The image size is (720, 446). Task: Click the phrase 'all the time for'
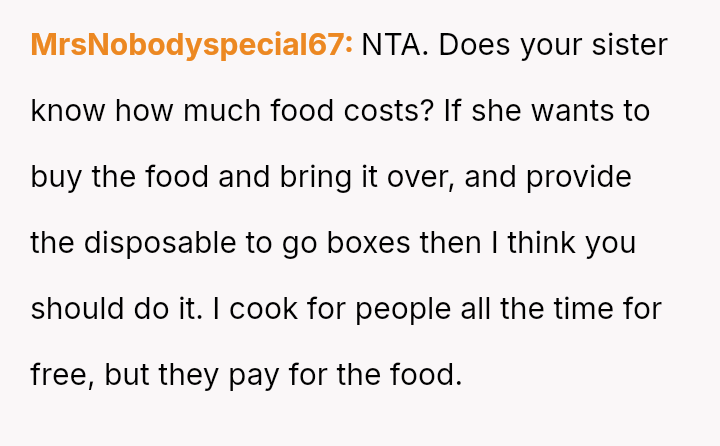tap(562, 309)
